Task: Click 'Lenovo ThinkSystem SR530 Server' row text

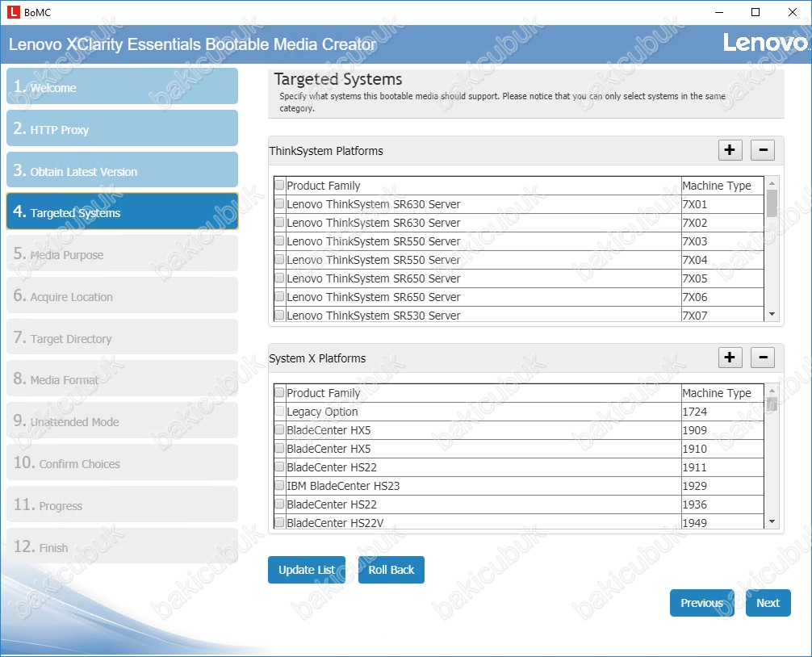Action: coord(374,316)
